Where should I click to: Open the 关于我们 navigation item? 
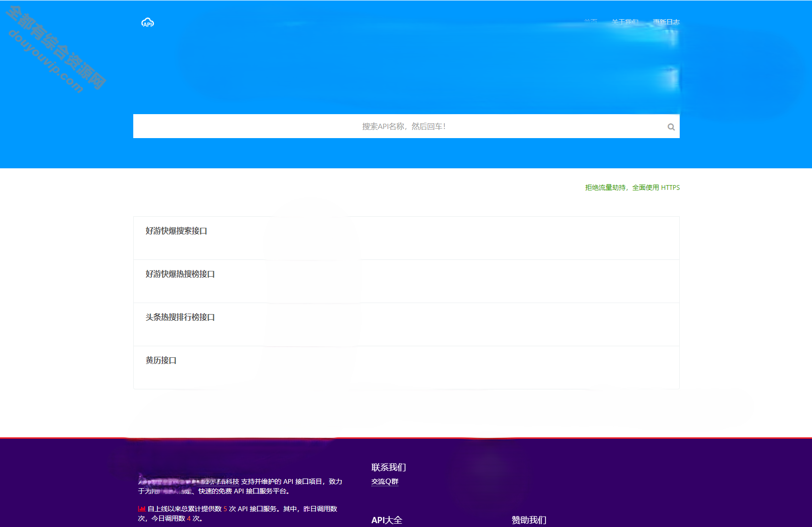pos(625,22)
